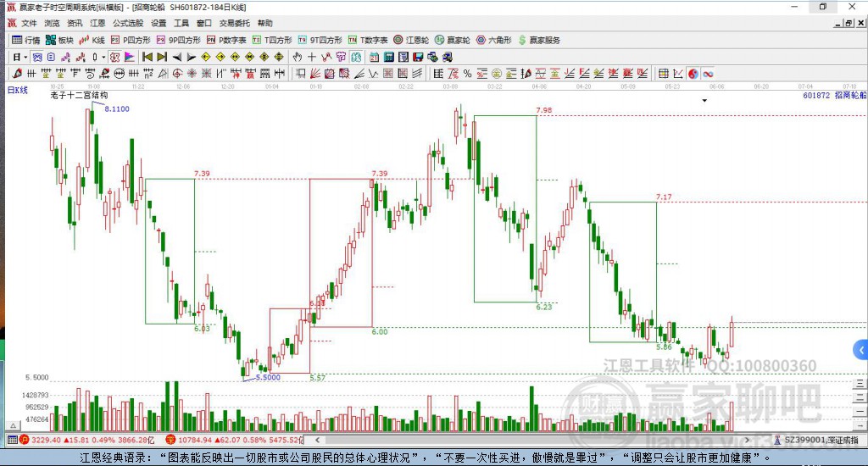The image size is (868, 466).
Task: Open the P数字表 number table
Action: coord(226,40)
